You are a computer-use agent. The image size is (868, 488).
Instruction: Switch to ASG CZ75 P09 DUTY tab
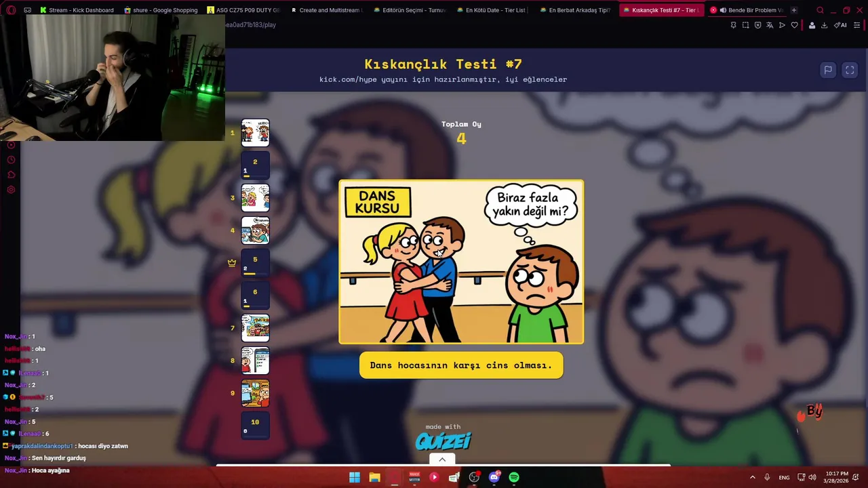pyautogui.click(x=243, y=10)
